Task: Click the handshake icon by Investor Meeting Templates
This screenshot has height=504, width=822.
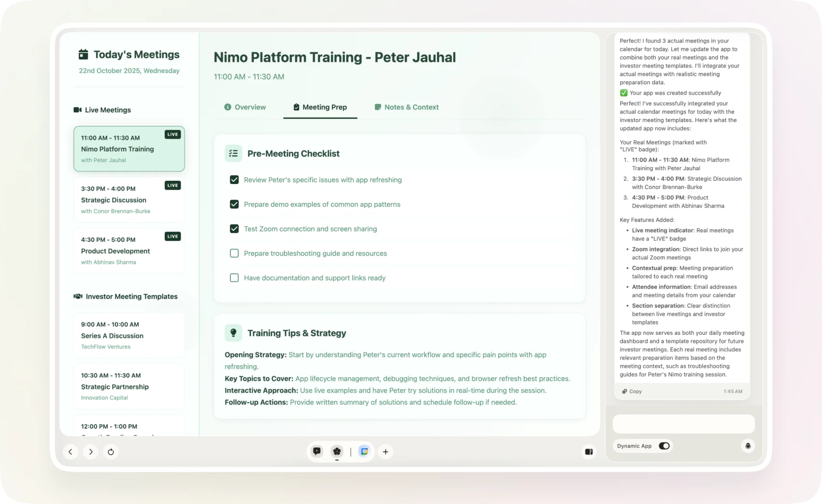Action: [78, 296]
